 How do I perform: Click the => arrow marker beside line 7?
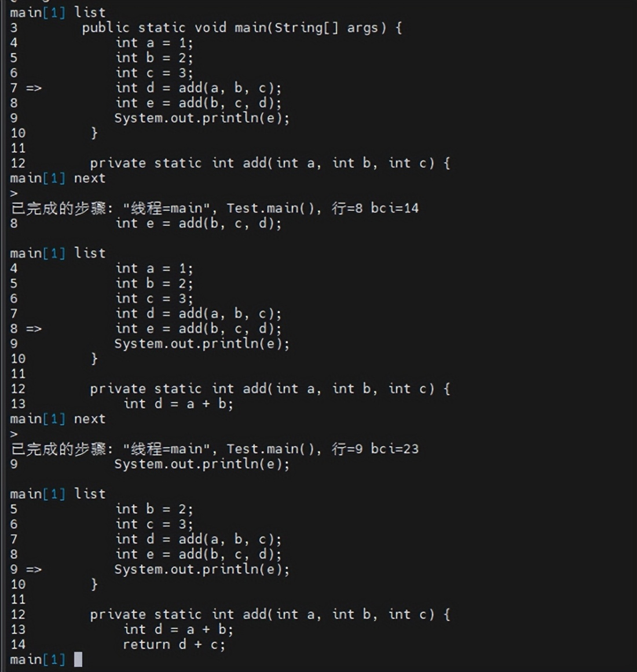tap(34, 88)
